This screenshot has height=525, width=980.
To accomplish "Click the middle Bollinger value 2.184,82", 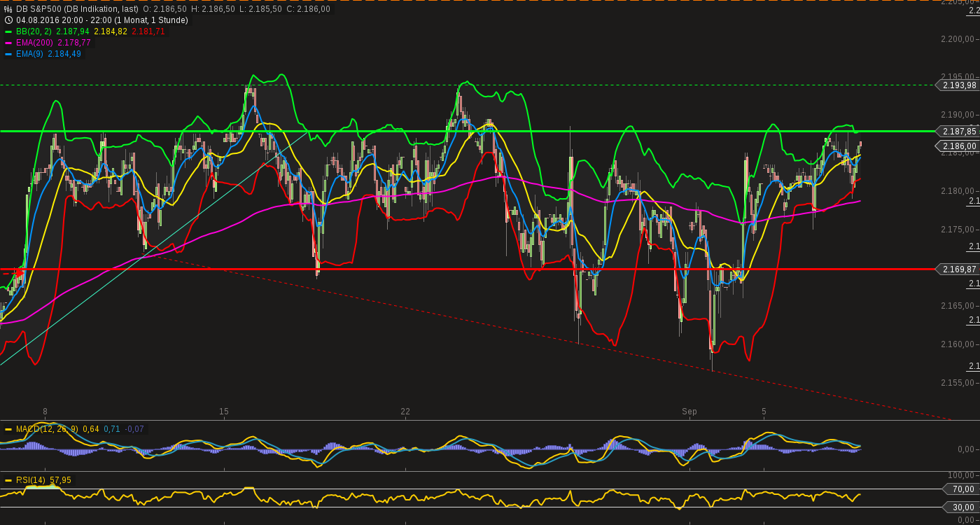I will tap(111, 31).
